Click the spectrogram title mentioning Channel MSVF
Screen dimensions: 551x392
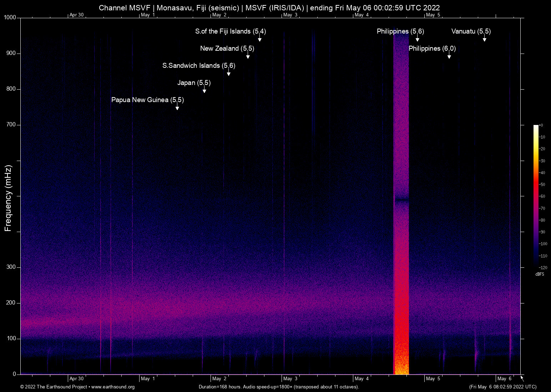tap(269, 7)
